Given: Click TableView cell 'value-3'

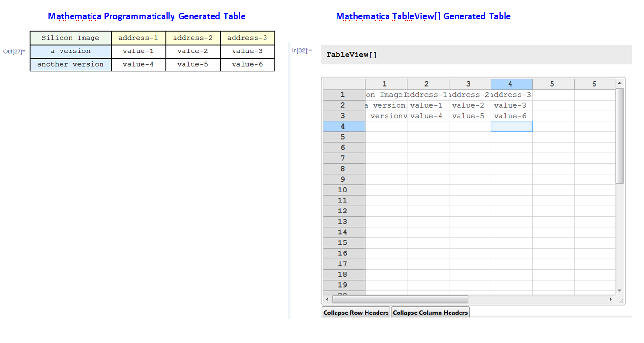Looking at the screenshot, I should [511, 105].
